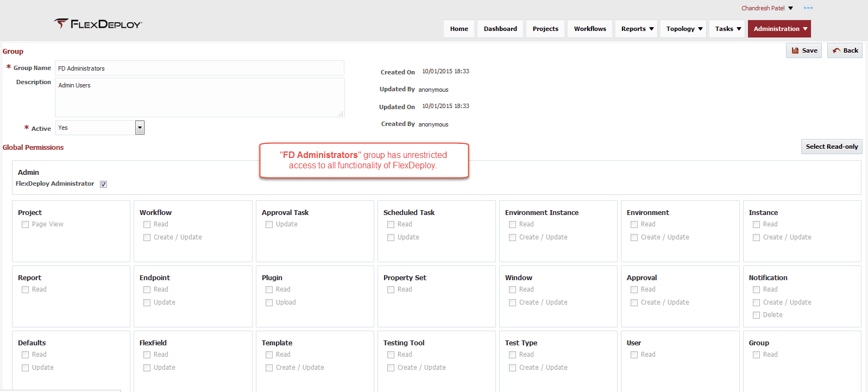Click the Select Read-only button
868x392 pixels.
[x=832, y=147]
